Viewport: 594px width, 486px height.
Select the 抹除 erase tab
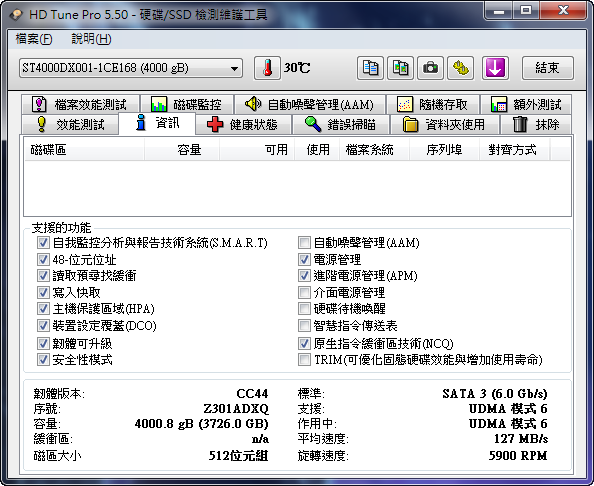536,124
